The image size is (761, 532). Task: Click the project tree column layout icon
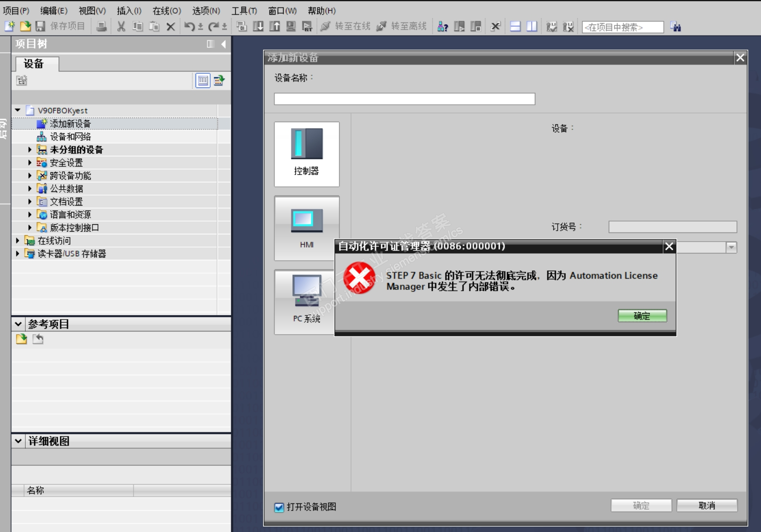[x=210, y=44]
